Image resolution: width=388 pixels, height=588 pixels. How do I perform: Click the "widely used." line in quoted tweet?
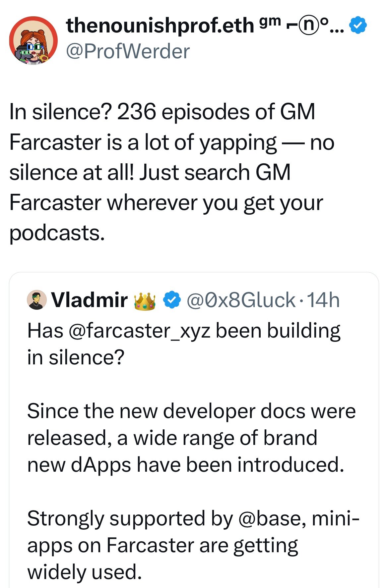click(x=85, y=572)
